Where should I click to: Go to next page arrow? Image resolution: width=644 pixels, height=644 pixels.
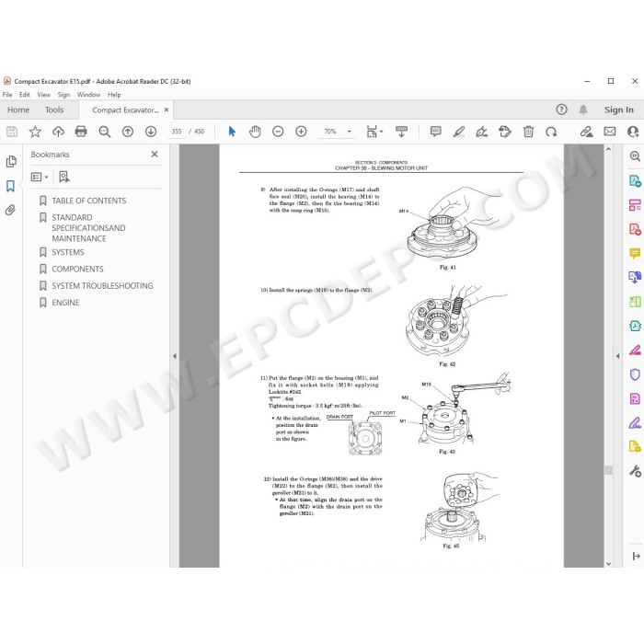point(151,132)
